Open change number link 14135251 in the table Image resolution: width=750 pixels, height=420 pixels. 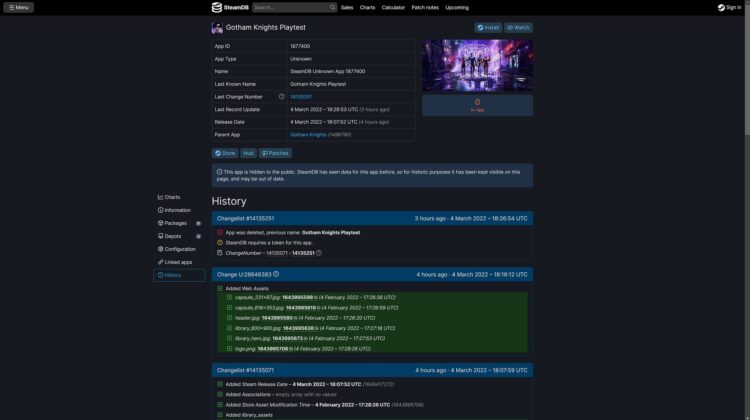[x=301, y=97]
